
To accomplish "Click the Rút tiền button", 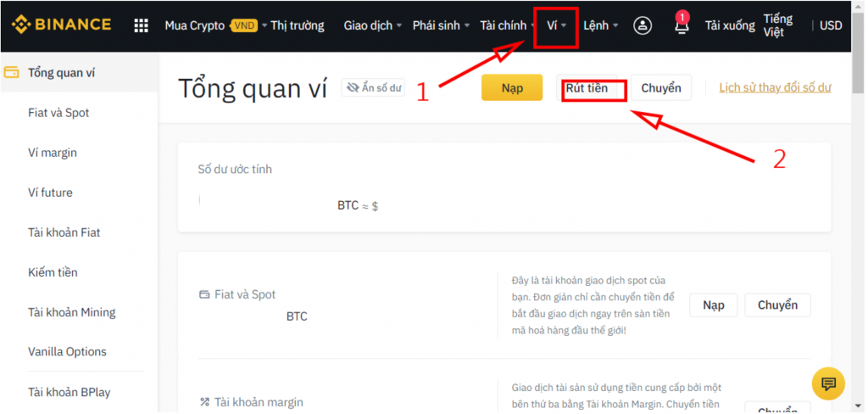I will pyautogui.click(x=587, y=87).
